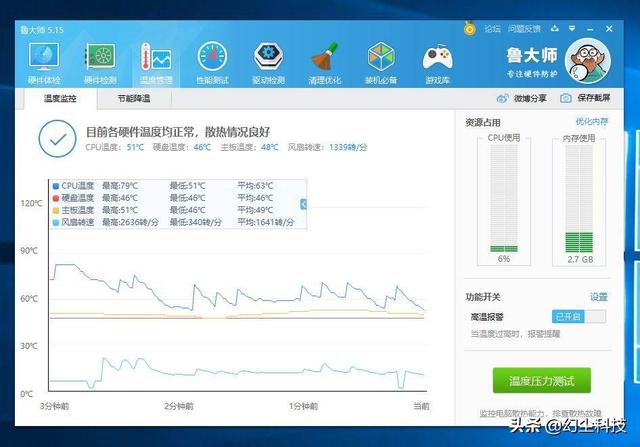Click the 平均:63℃ legend value
The width and height of the screenshot is (640, 447).
click(255, 186)
